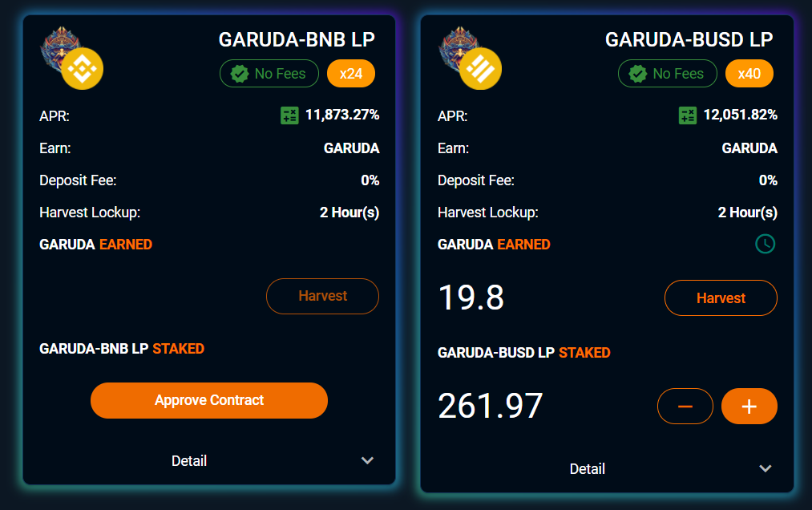Unstake LP with the minus button
Screen dimensions: 812x510
[x=685, y=407]
